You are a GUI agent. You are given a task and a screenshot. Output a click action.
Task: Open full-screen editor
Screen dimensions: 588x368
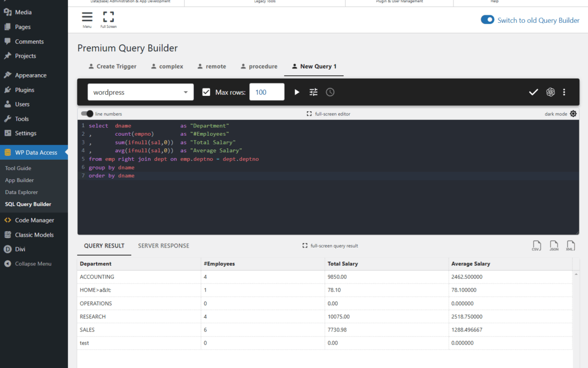point(328,114)
